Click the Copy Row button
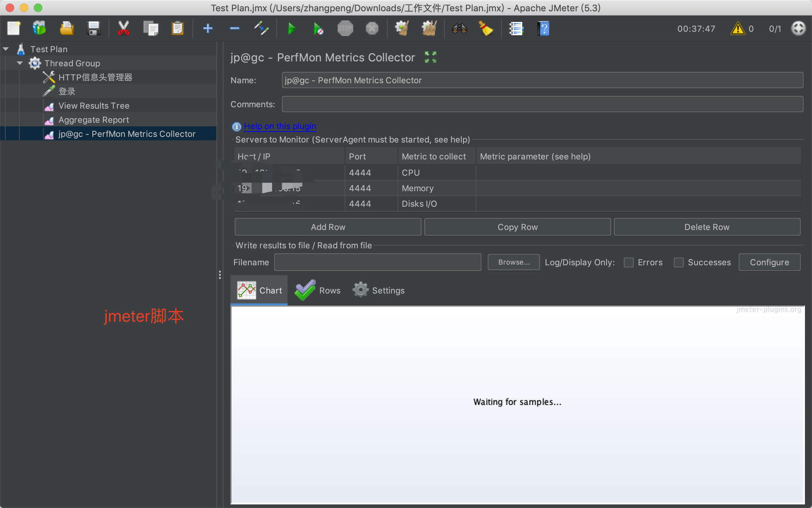Image resolution: width=812 pixels, height=508 pixels. [517, 227]
